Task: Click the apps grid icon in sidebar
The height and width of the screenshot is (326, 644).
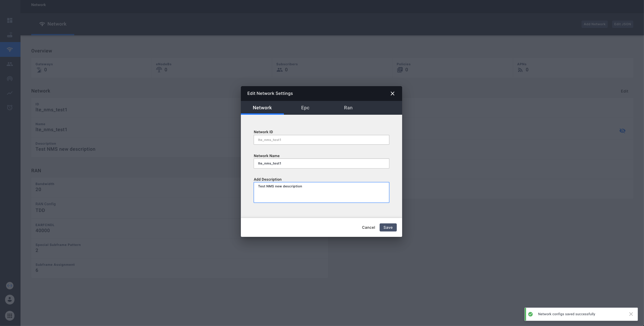Action: tap(10, 316)
